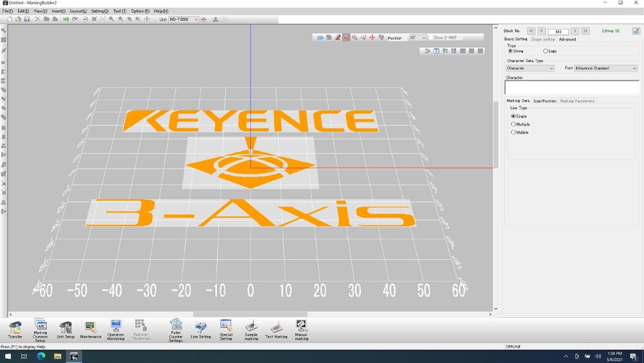The image size is (644, 363).
Task: Open the notification center icon
Action: (x=634, y=357)
